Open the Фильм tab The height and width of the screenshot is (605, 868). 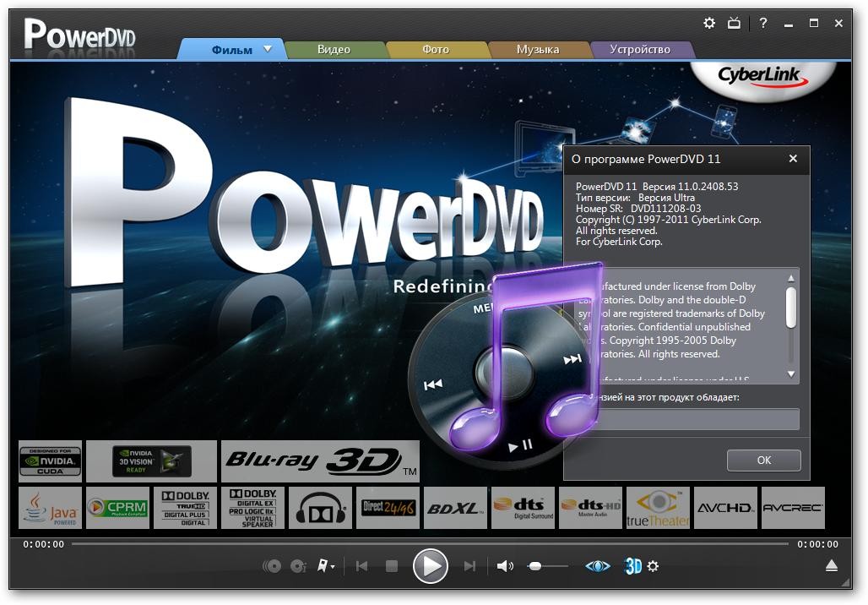(232, 50)
